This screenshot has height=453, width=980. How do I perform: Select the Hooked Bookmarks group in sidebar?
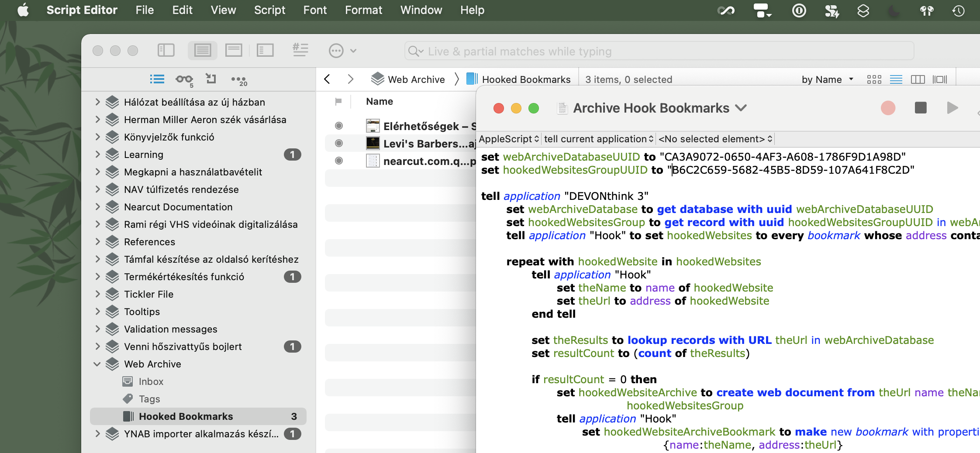198,416
